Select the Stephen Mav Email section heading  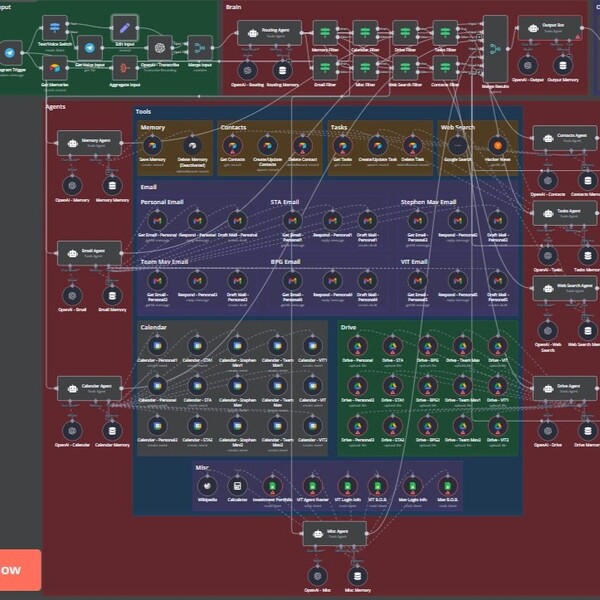point(428,202)
